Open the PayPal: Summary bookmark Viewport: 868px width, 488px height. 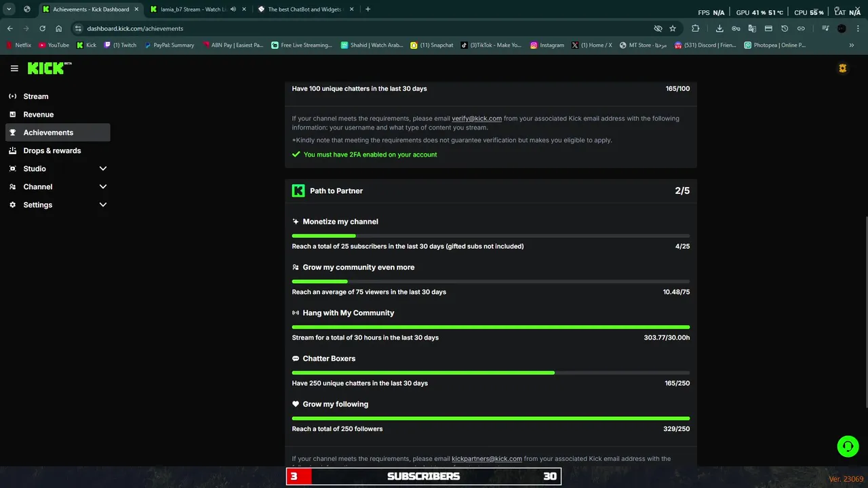(169, 45)
